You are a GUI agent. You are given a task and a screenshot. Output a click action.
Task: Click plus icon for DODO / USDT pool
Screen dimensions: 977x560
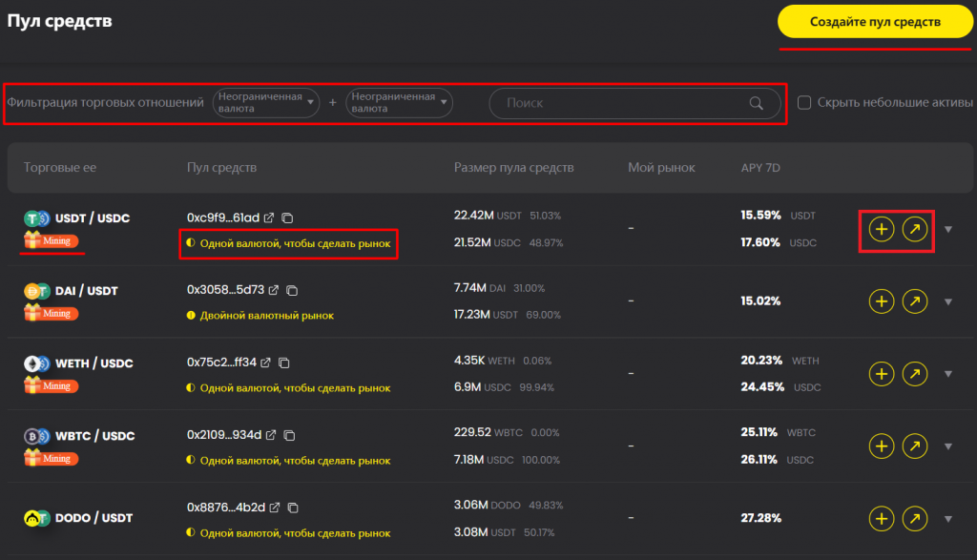(882, 519)
